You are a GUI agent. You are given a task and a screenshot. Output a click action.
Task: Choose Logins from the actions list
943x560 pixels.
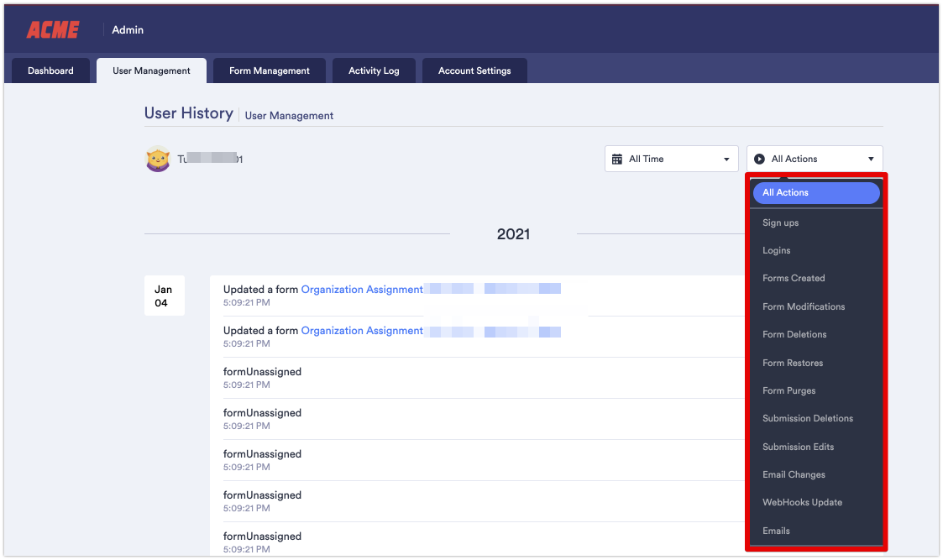tap(777, 250)
